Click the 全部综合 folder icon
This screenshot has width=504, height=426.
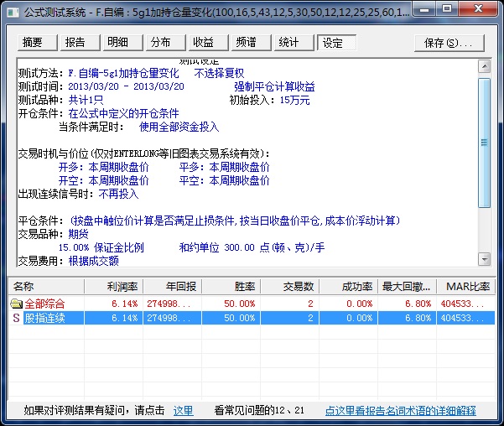click(16, 304)
